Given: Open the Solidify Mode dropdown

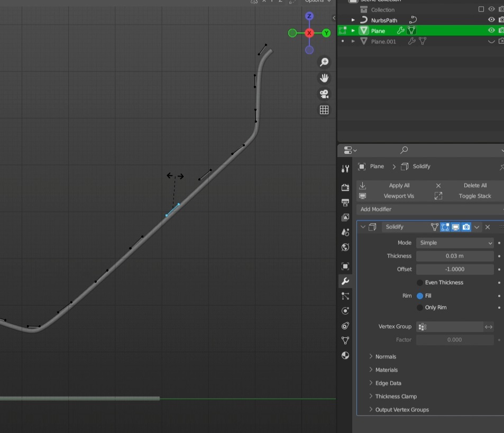Looking at the screenshot, I should click(455, 243).
